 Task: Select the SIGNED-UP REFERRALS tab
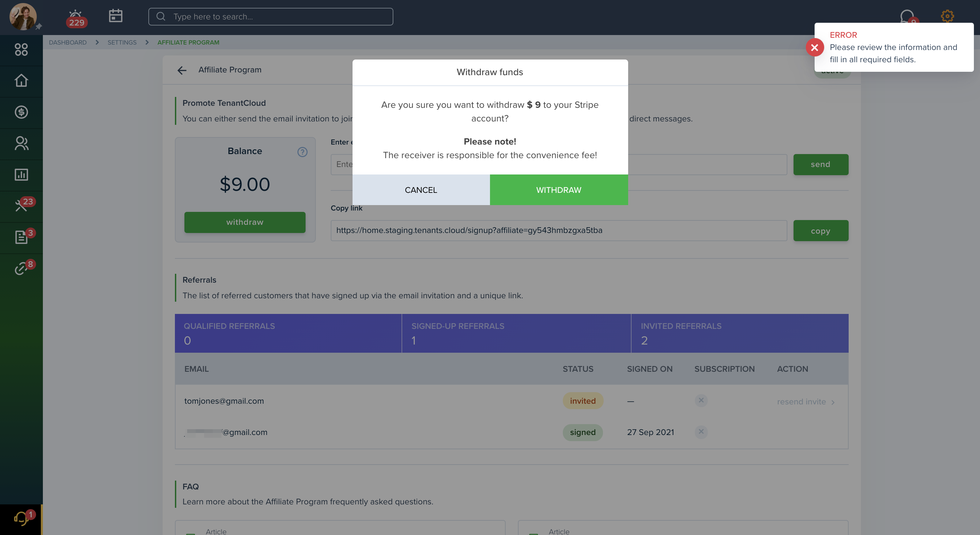point(516,333)
